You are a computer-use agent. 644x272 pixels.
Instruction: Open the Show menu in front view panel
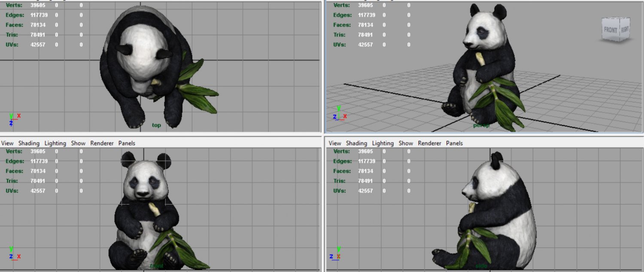[78, 143]
